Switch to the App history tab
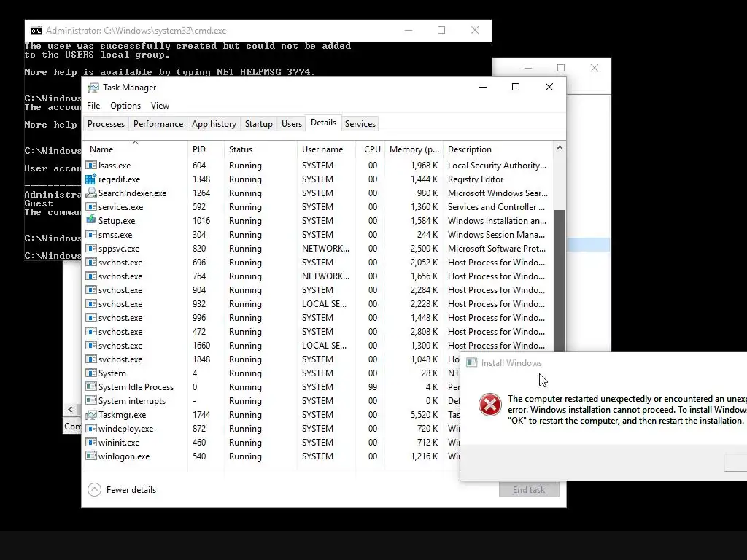The width and height of the screenshot is (747, 560). (x=214, y=124)
